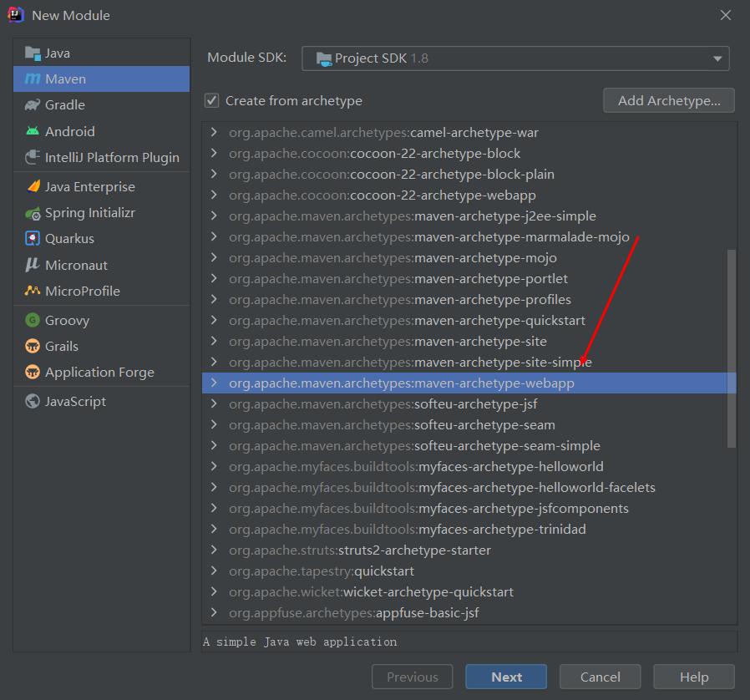This screenshot has width=750, height=700.
Task: Choose Quarkus module type
Action: 101,238
